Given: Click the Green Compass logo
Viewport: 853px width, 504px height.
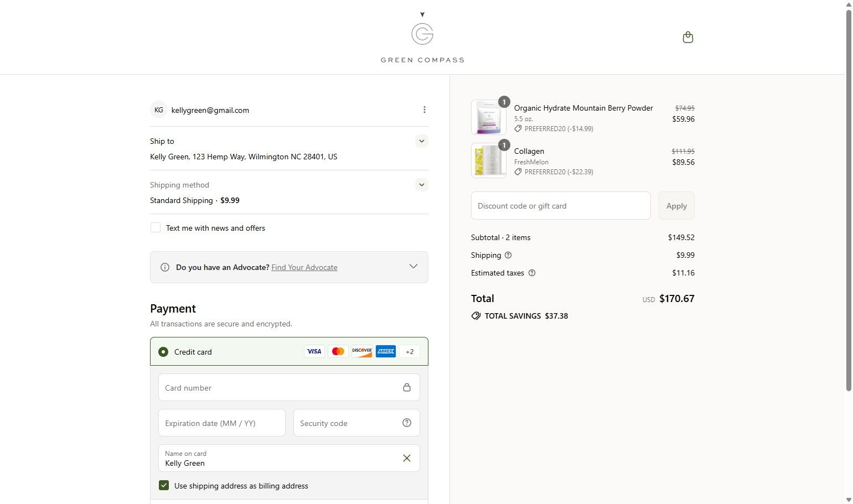Looking at the screenshot, I should tap(422, 38).
